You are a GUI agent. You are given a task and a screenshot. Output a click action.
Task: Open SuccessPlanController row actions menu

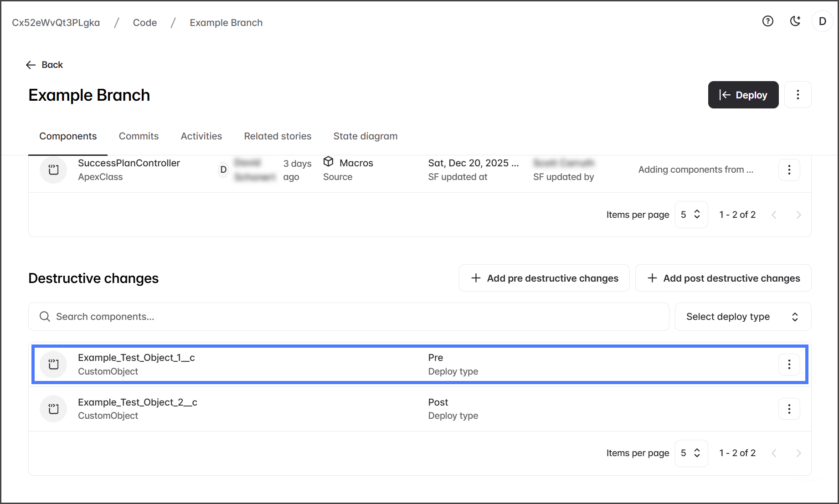789,170
